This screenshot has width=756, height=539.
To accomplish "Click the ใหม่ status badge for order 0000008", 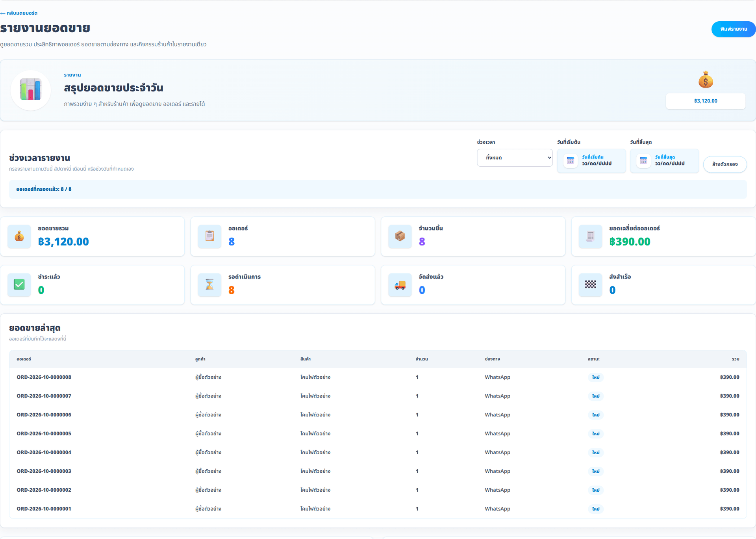I will pyautogui.click(x=596, y=377).
